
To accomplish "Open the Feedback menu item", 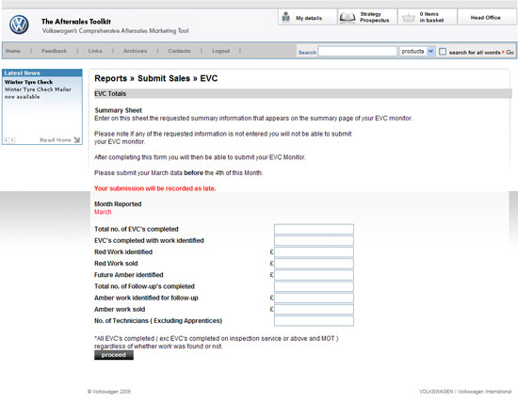I will pos(55,51).
